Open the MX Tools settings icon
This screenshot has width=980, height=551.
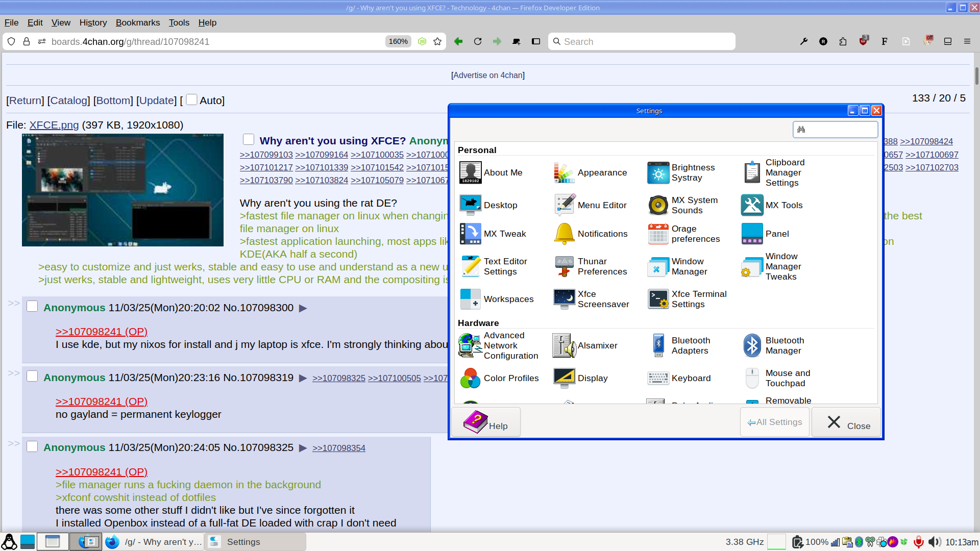pos(752,205)
